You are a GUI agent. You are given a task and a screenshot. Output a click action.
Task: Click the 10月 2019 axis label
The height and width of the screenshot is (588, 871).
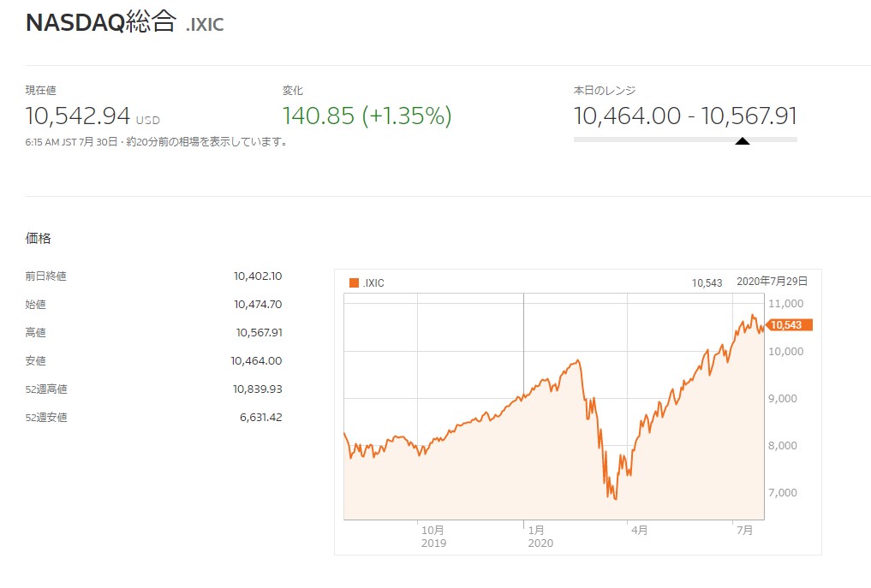(x=433, y=537)
